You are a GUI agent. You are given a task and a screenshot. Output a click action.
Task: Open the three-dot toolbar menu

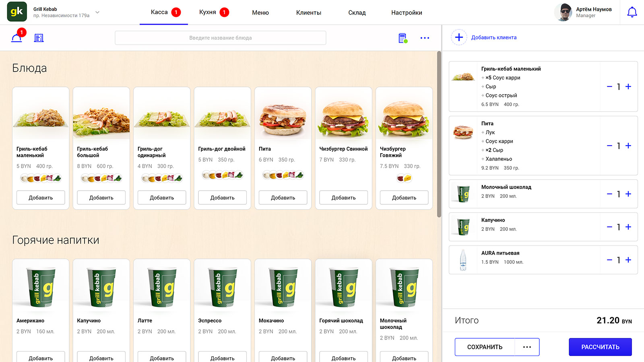pos(425,38)
